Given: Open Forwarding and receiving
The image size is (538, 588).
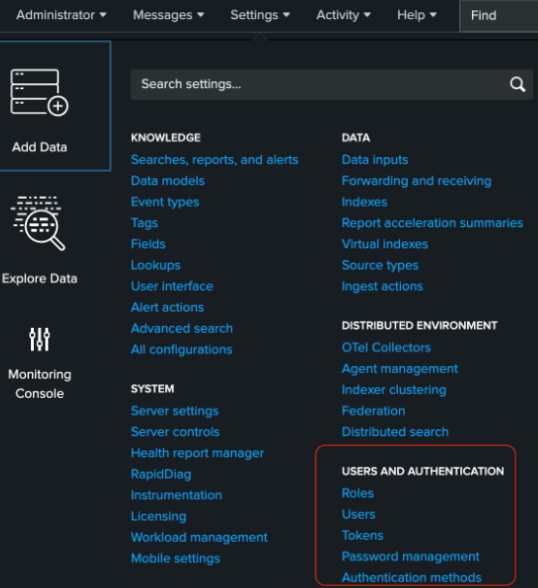Looking at the screenshot, I should coord(417,181).
